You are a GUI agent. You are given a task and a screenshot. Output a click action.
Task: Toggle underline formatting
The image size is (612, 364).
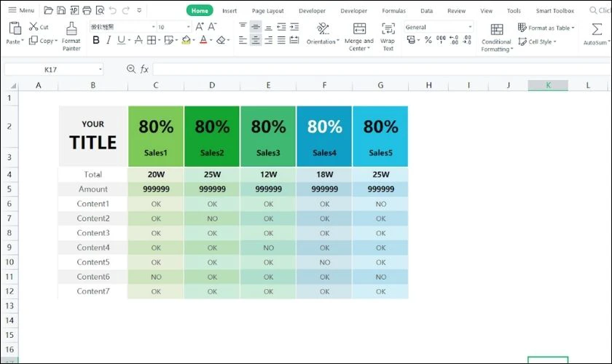point(121,40)
